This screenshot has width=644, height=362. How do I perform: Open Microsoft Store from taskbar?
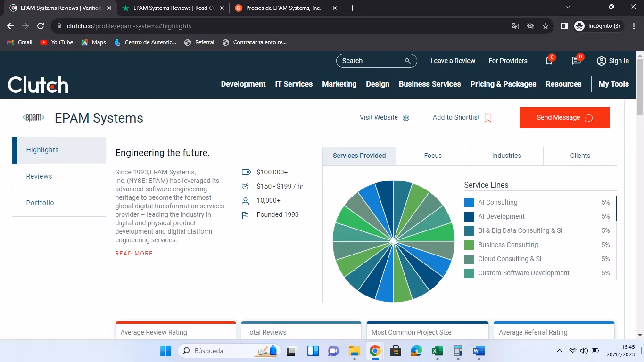396,351
